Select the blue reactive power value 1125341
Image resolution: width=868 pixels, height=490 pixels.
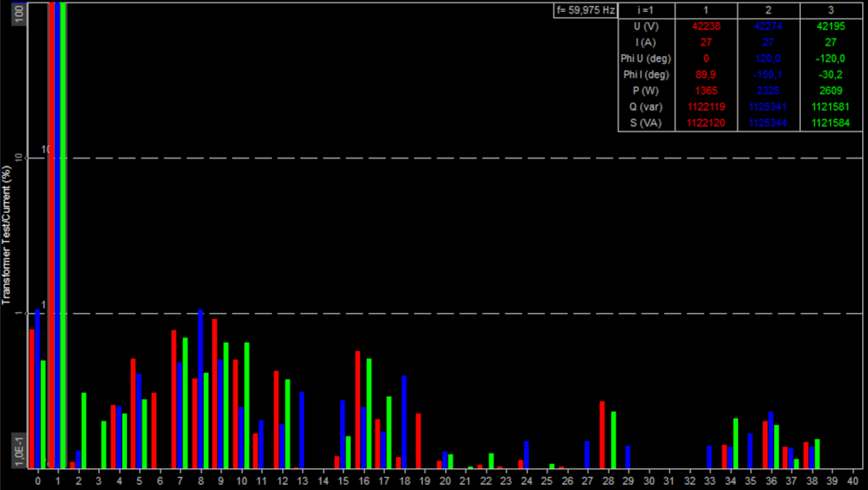coord(768,106)
